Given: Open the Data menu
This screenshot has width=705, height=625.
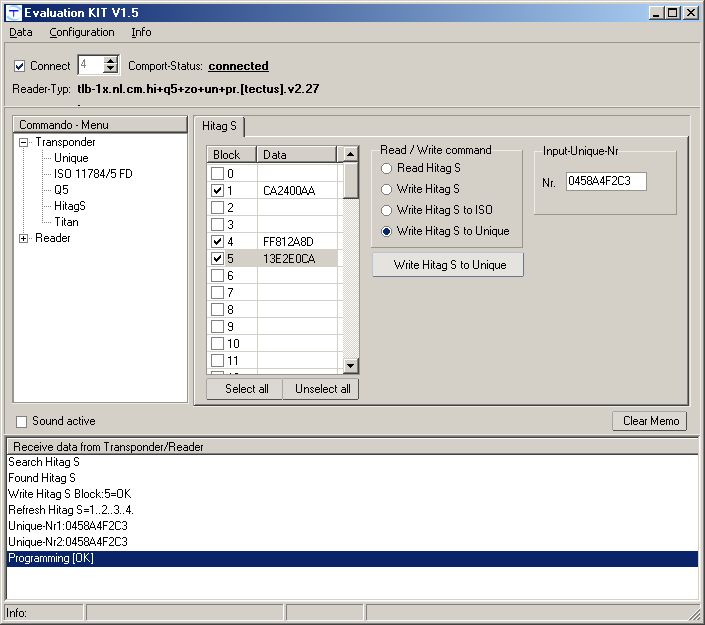Looking at the screenshot, I should coord(21,32).
